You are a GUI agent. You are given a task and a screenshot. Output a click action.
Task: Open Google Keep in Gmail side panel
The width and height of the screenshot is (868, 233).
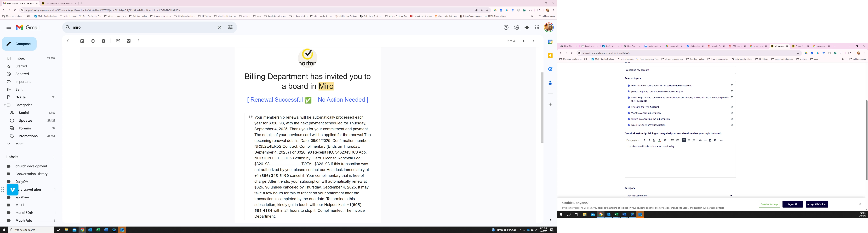pyautogui.click(x=550, y=55)
